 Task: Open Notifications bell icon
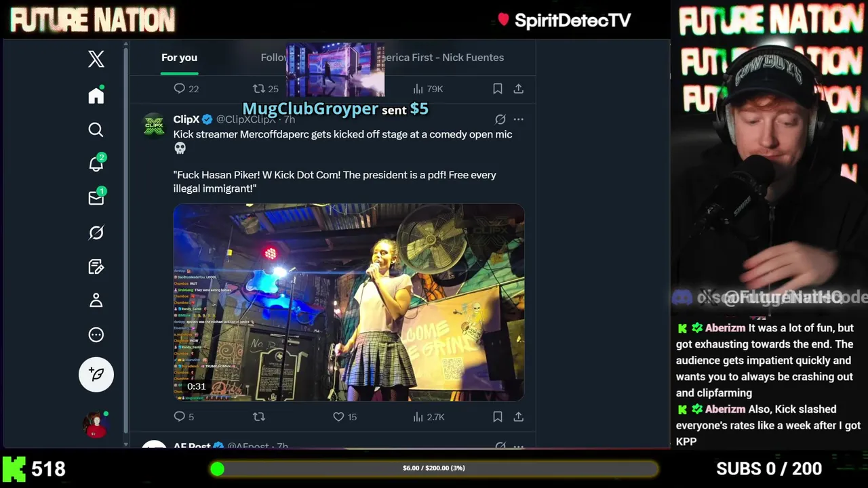(x=96, y=163)
